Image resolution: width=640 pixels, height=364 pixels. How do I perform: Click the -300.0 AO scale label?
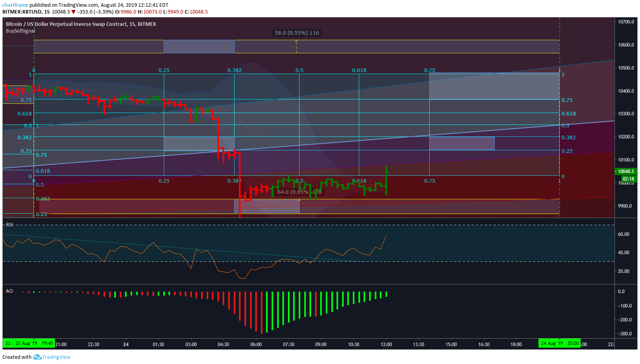coord(624,334)
